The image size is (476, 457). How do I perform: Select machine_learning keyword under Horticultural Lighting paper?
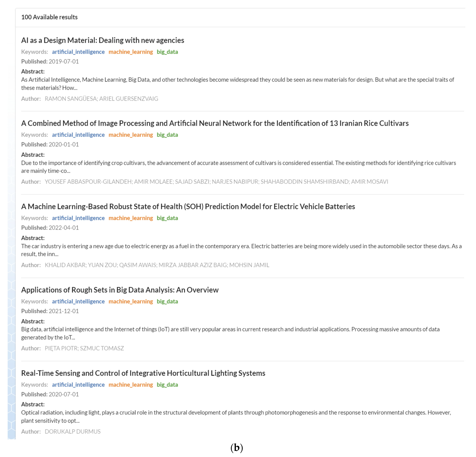point(131,385)
